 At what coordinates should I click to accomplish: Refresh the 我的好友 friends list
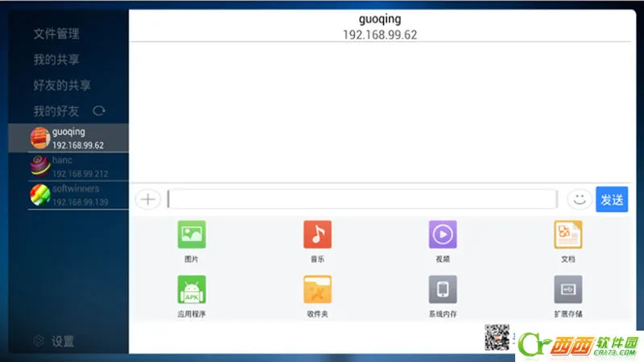pos(99,111)
